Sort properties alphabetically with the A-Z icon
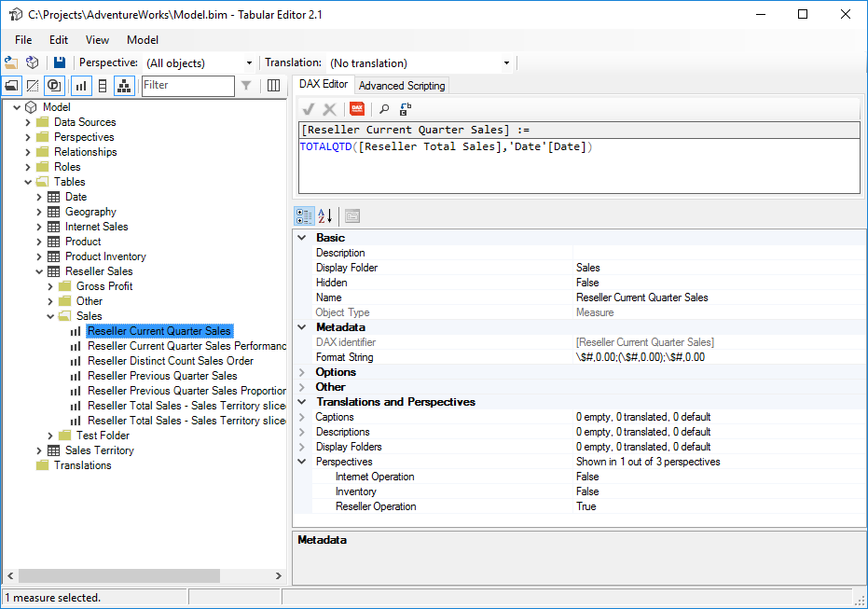The image size is (868, 609). click(327, 215)
